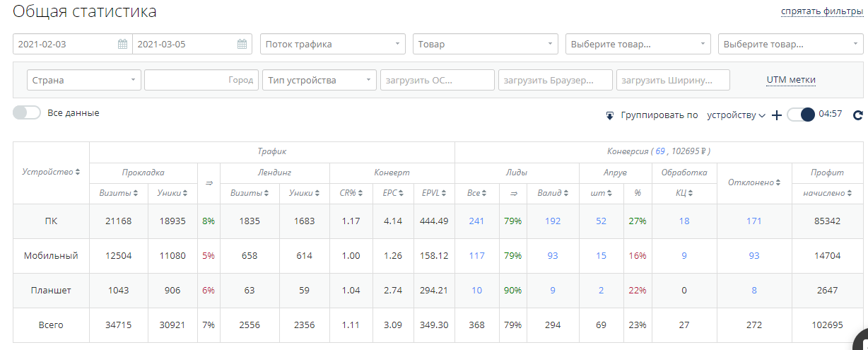
Task: Open calendar for end date 2021-03-05
Action: 242,44
